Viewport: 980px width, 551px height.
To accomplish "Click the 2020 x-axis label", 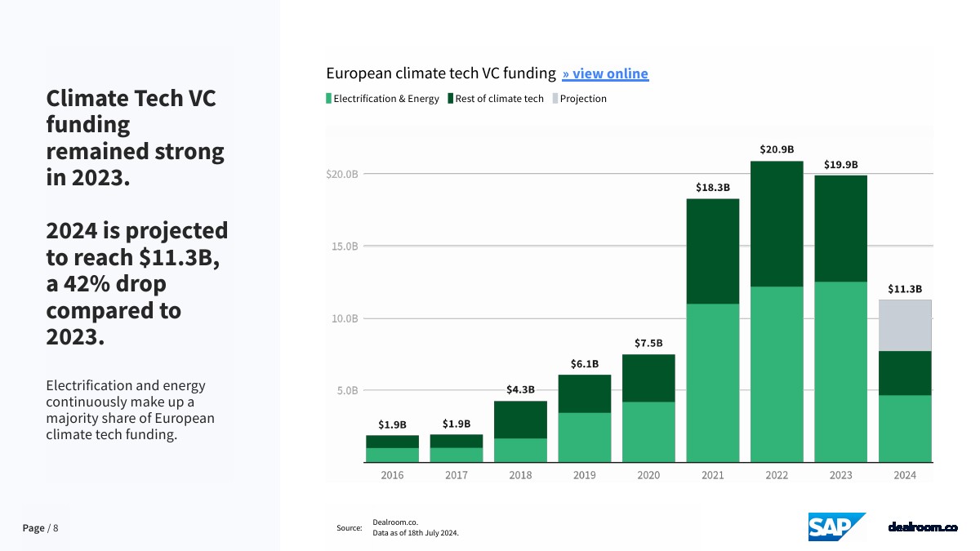I will [648, 476].
